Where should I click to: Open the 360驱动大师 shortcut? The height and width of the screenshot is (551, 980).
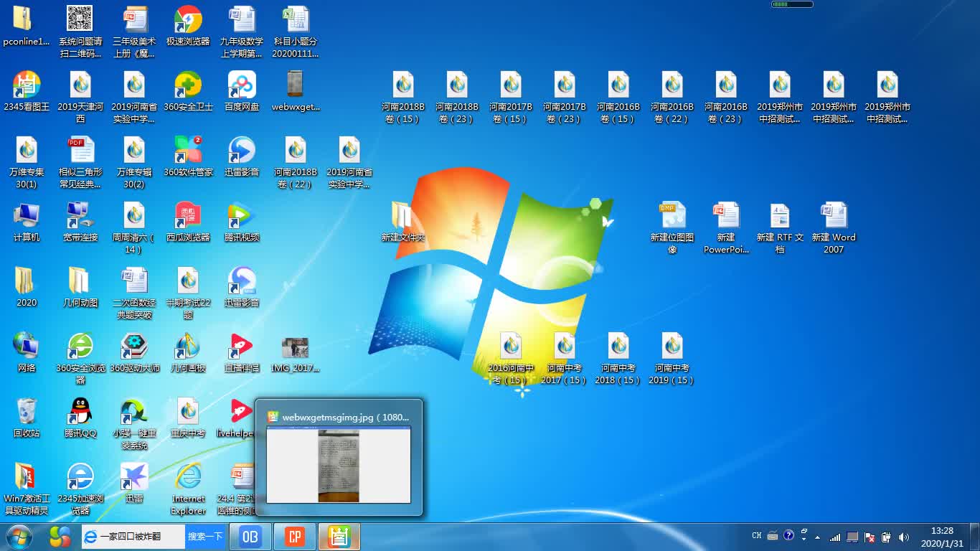[134, 352]
